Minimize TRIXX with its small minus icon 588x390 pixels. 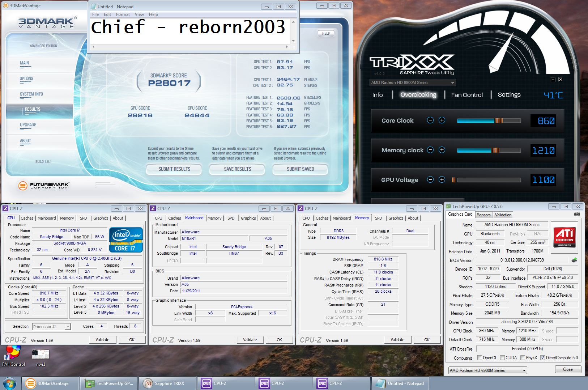pos(553,80)
